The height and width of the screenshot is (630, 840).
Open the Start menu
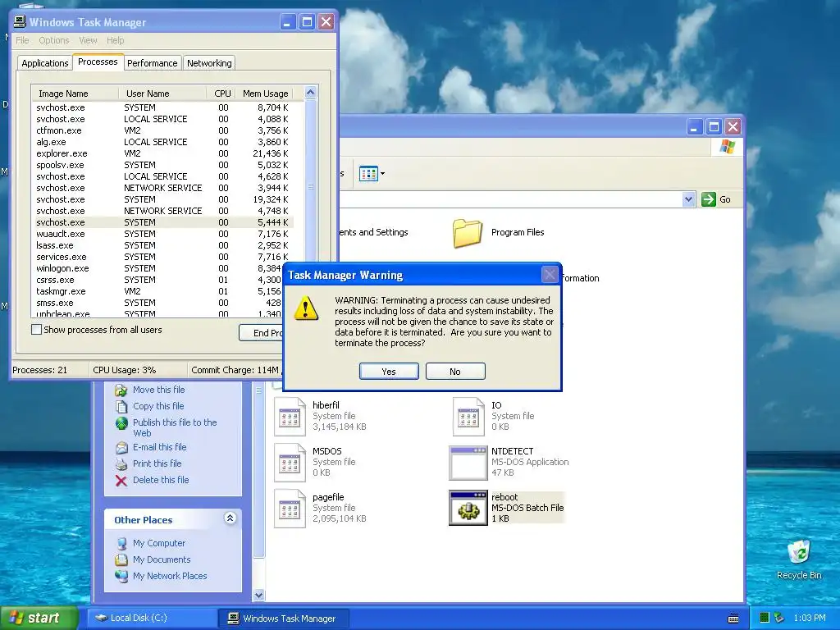coord(39,619)
